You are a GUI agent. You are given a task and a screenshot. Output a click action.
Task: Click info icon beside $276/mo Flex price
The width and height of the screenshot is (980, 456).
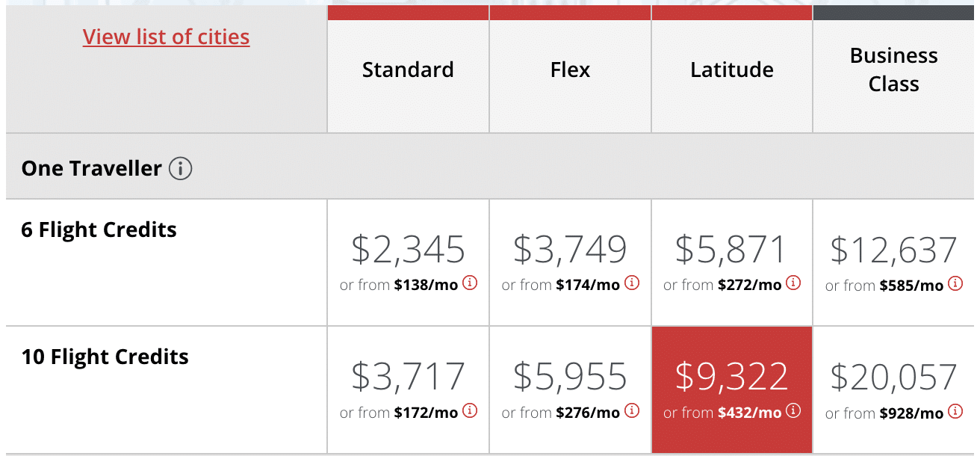coord(632,410)
